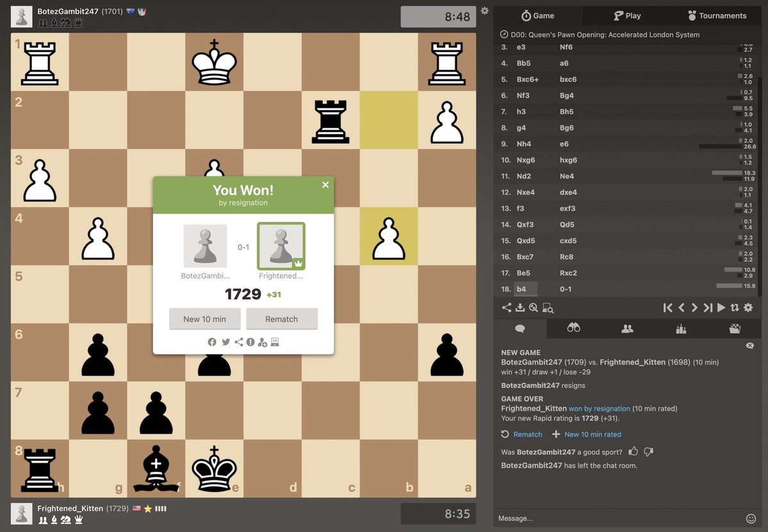Image resolution: width=768 pixels, height=532 pixels.
Task: Share result on Twitter icon
Action: tap(225, 342)
